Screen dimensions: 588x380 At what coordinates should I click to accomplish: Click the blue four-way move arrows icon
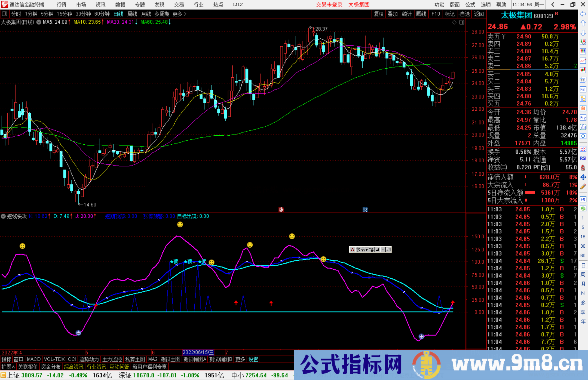click(583, 177)
